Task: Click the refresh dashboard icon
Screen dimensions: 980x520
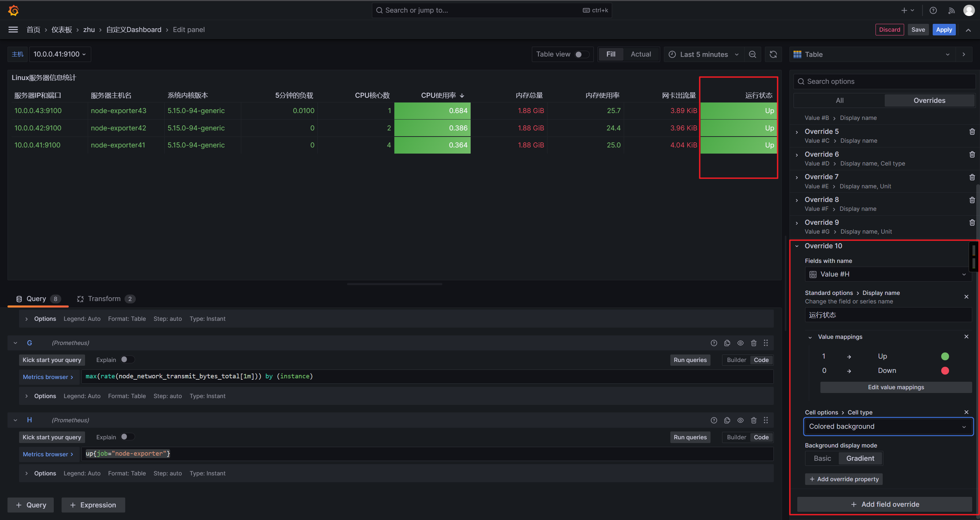Action: [x=773, y=54]
